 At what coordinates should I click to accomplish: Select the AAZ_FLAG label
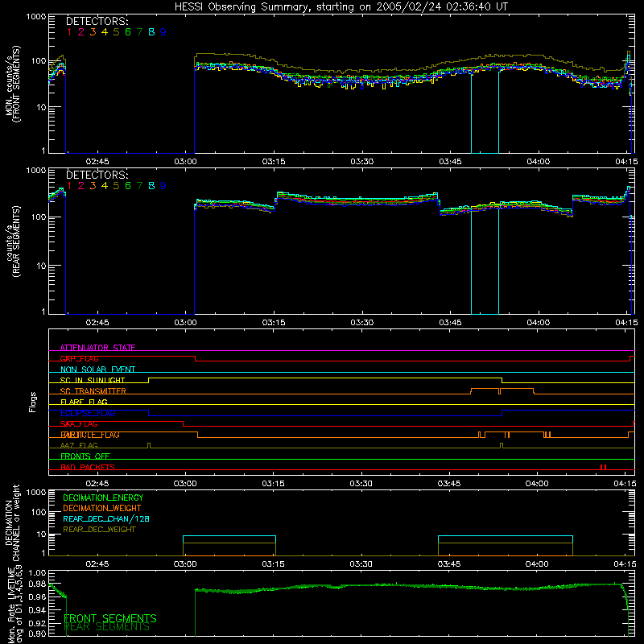pyautogui.click(x=79, y=446)
